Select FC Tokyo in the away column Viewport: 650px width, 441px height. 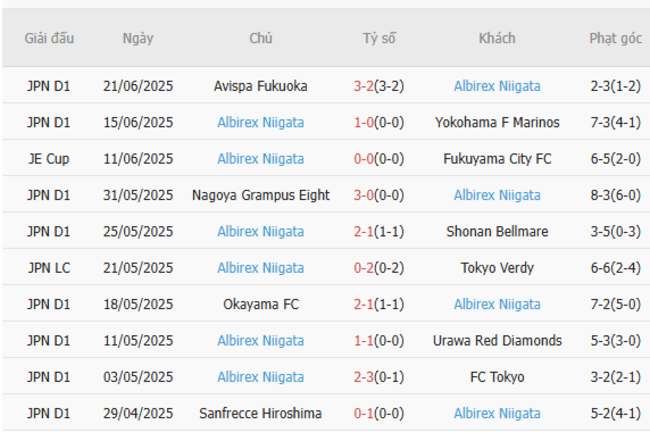point(497,377)
